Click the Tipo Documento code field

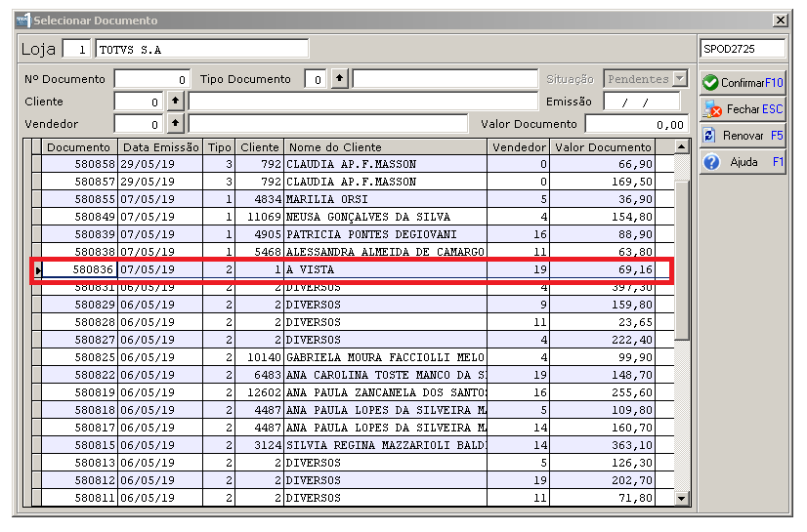pos(315,80)
